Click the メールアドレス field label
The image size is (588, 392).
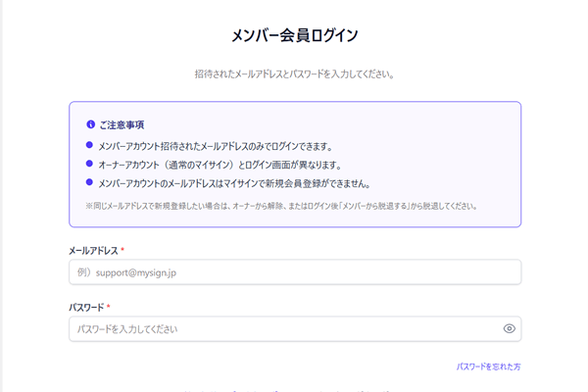(93, 251)
